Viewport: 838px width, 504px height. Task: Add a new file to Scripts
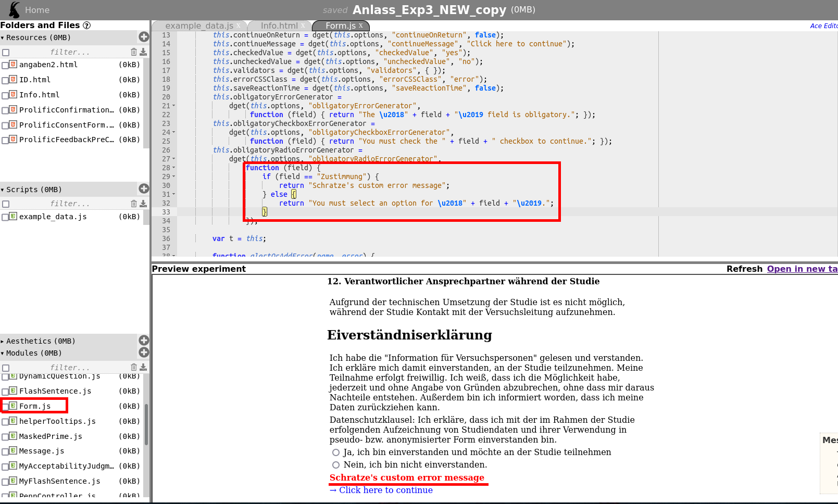point(144,188)
